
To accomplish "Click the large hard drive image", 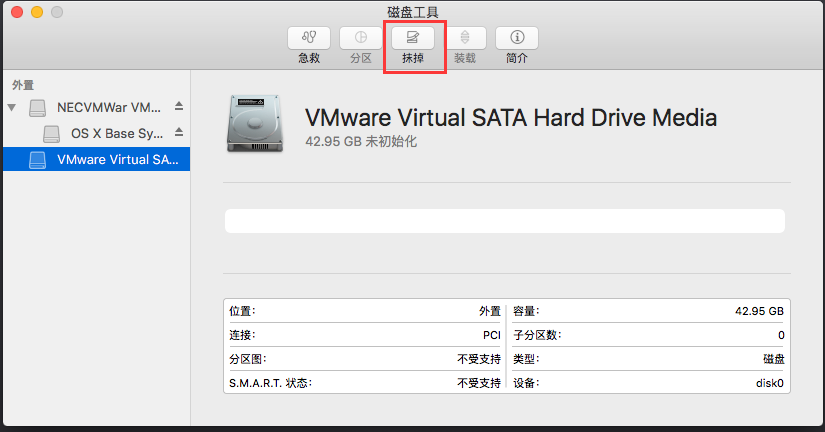I will (255, 124).
